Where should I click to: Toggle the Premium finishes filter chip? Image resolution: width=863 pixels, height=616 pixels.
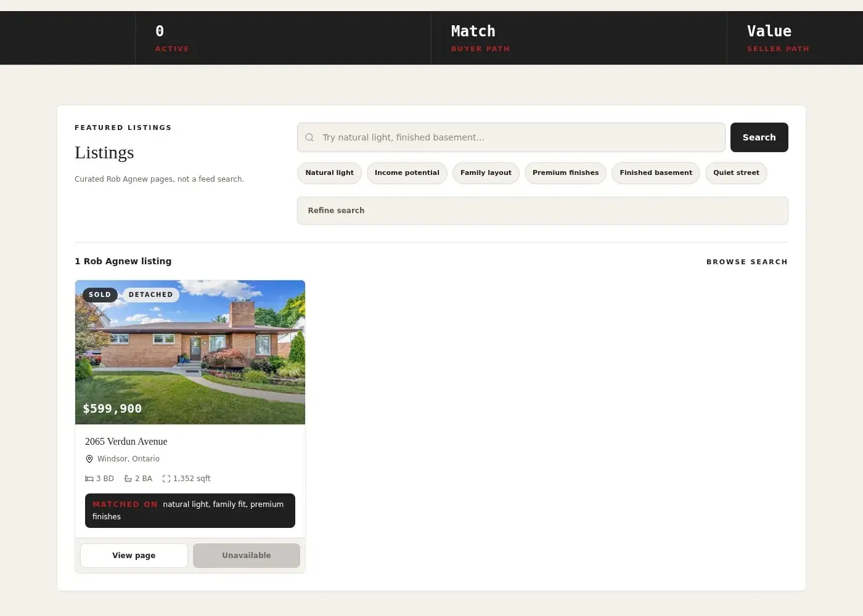point(566,173)
